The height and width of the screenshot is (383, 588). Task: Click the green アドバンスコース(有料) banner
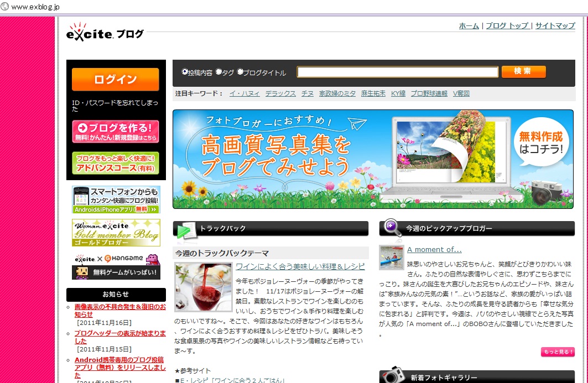coord(116,163)
